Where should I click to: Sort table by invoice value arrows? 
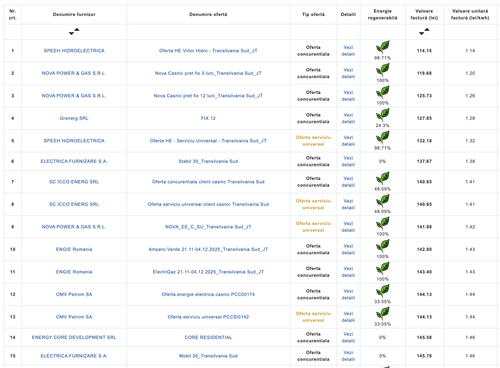point(424,31)
